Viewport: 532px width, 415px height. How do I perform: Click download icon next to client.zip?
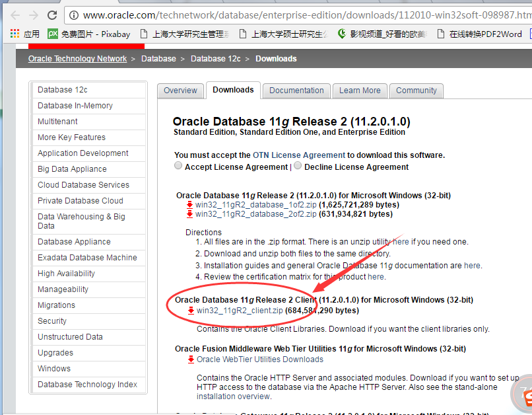191,311
